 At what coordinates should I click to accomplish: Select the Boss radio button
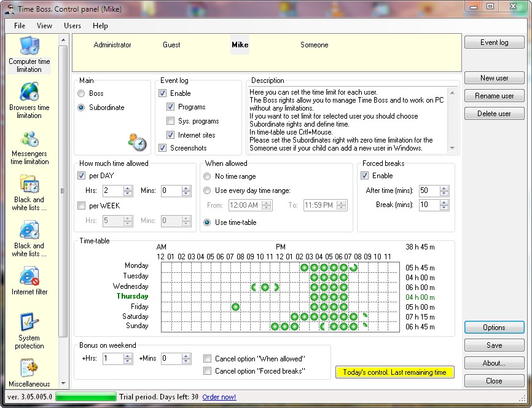click(x=80, y=93)
